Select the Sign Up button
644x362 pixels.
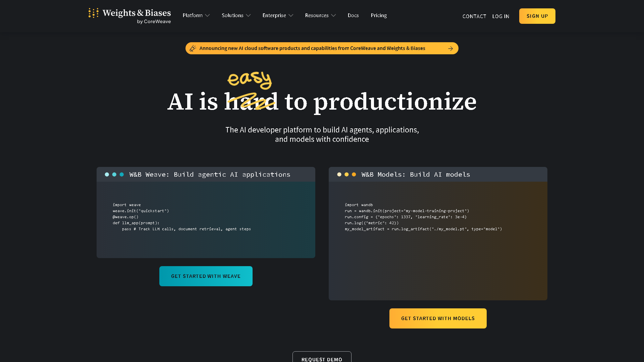(x=537, y=16)
